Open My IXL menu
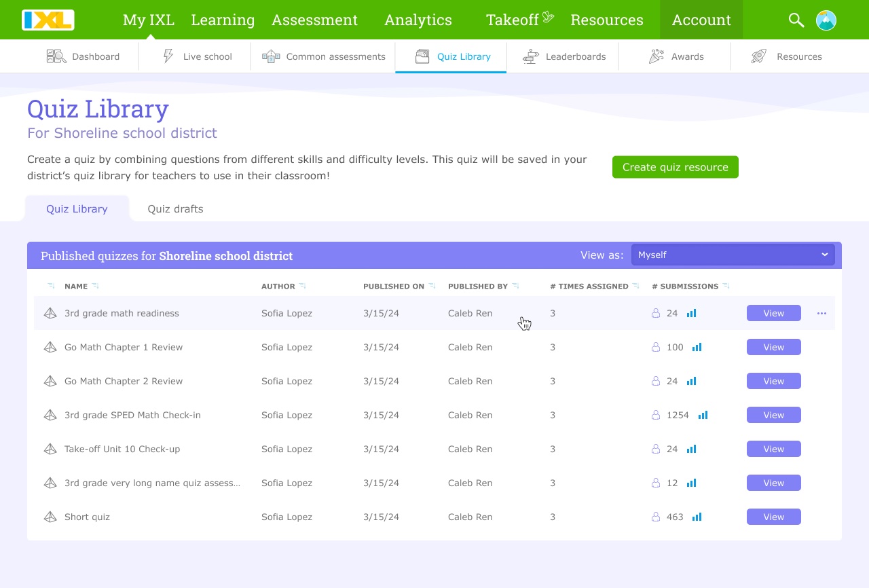 pyautogui.click(x=149, y=20)
